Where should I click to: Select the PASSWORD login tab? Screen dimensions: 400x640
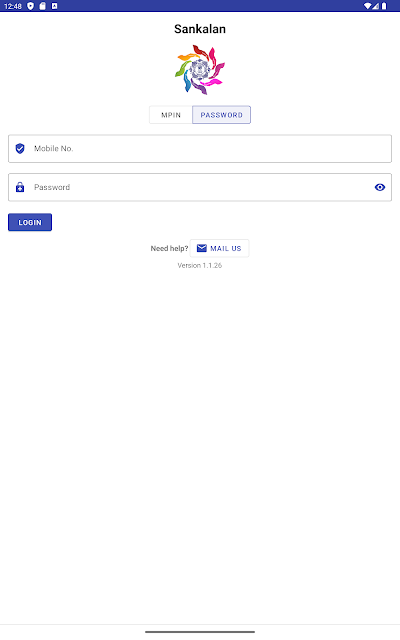(x=222, y=115)
